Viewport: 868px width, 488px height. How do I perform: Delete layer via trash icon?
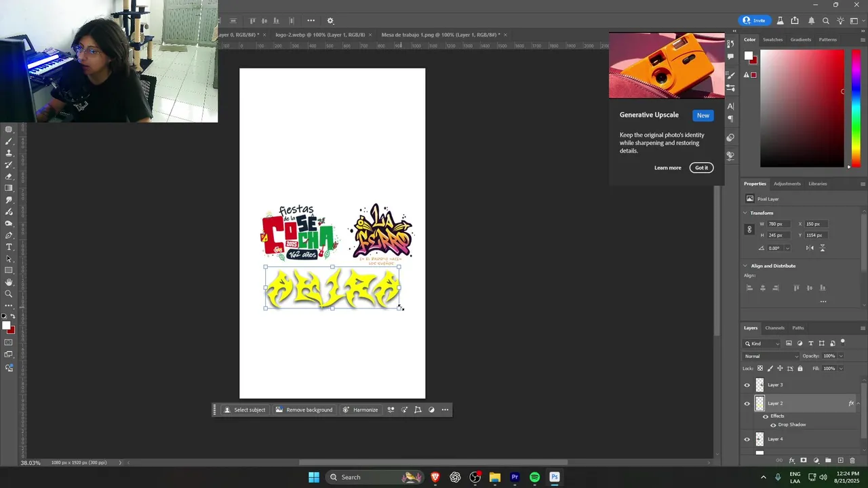[852, 461]
